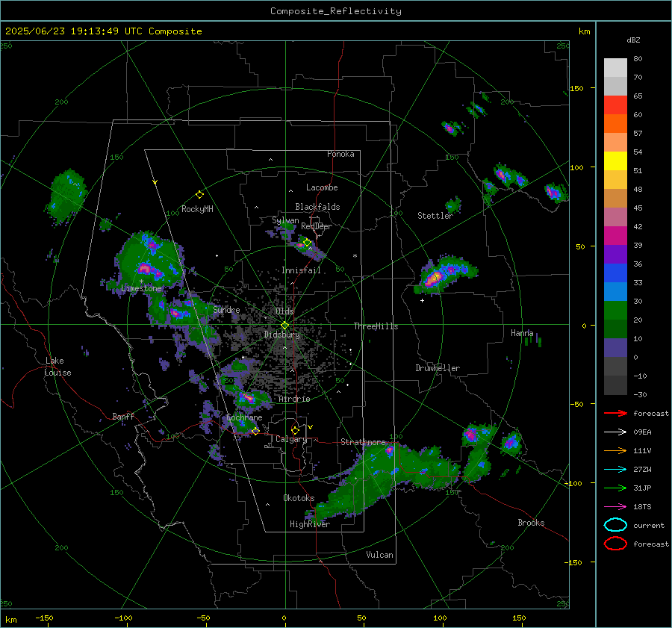672x628 pixels.
Task: Click the 80 dBZ color swatch
Action: click(x=615, y=67)
